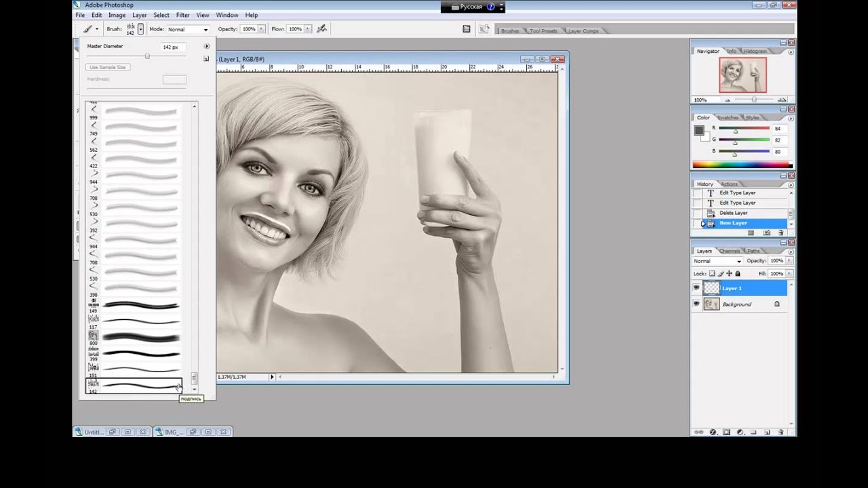
Task: Create new fill or adjustment layer icon
Action: tap(741, 432)
